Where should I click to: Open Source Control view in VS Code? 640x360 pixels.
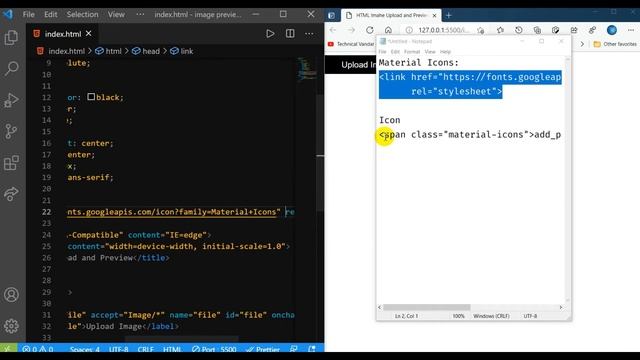coord(11,131)
